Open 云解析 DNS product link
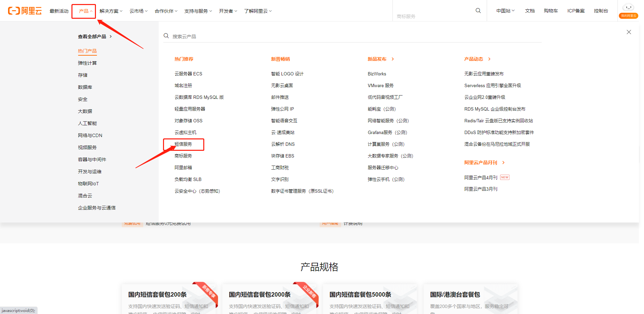 [x=283, y=144]
